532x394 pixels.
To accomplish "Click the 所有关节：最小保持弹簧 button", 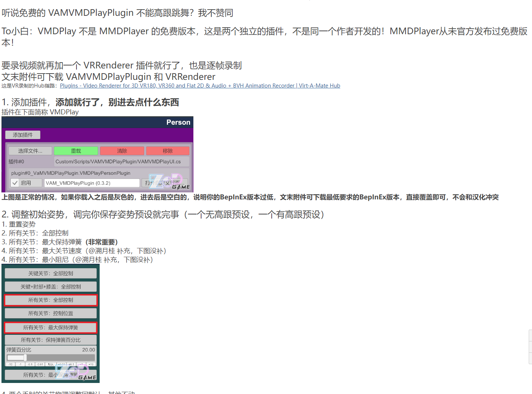I will tap(51, 375).
